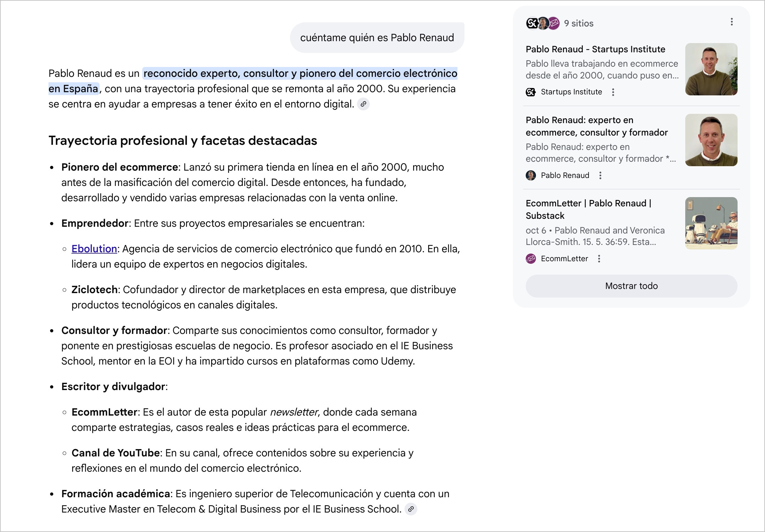Open the Ebolution hyperlink
Viewport: 765px width, 532px height.
click(x=94, y=249)
